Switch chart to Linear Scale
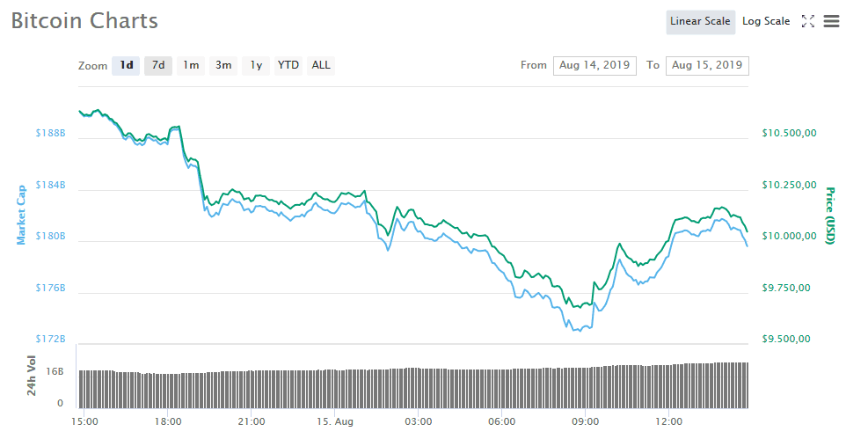The image size is (868, 439). tap(700, 22)
